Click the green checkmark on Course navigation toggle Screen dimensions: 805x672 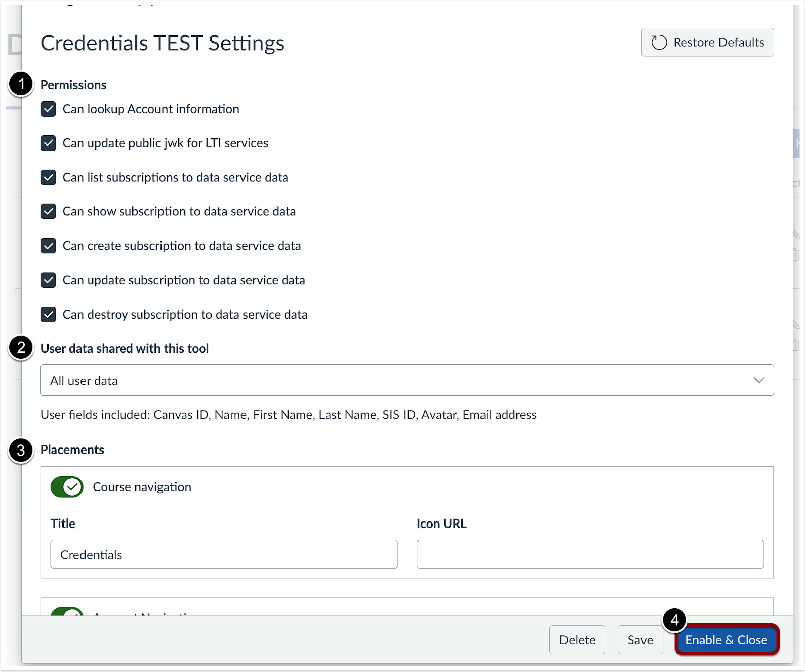tap(72, 487)
